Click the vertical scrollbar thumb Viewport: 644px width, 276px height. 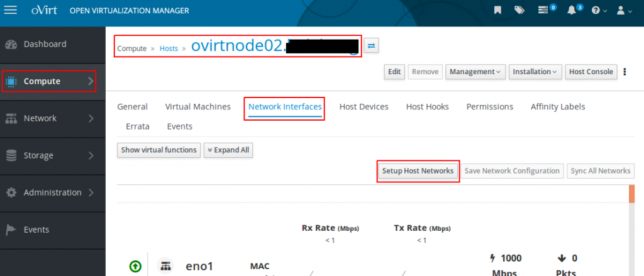tap(631, 194)
